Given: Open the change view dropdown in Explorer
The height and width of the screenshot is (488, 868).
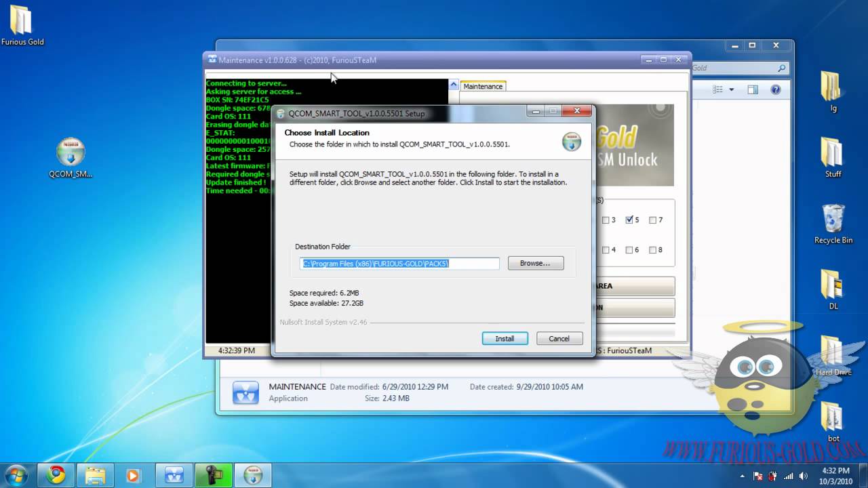Looking at the screenshot, I should click(x=731, y=89).
